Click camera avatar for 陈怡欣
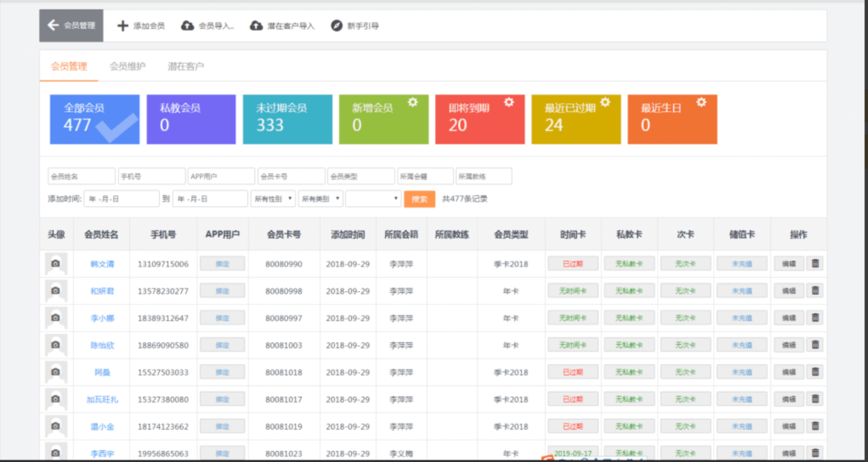 pos(56,345)
